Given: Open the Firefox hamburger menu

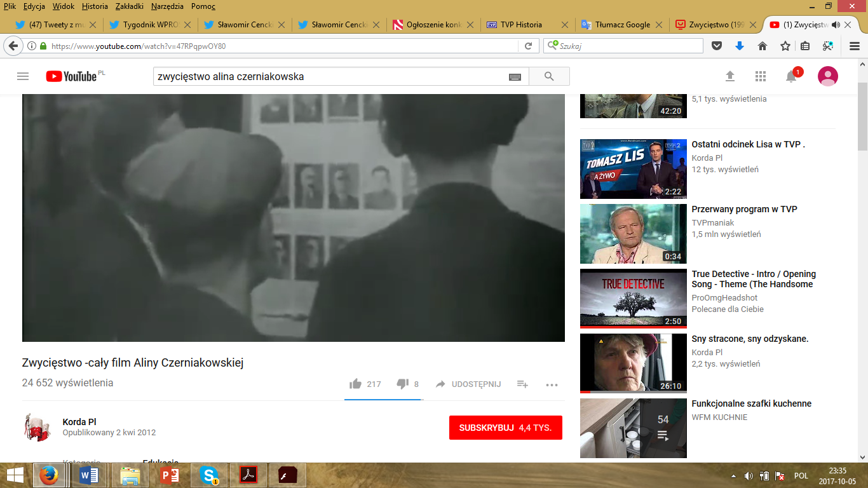Looking at the screenshot, I should [855, 46].
